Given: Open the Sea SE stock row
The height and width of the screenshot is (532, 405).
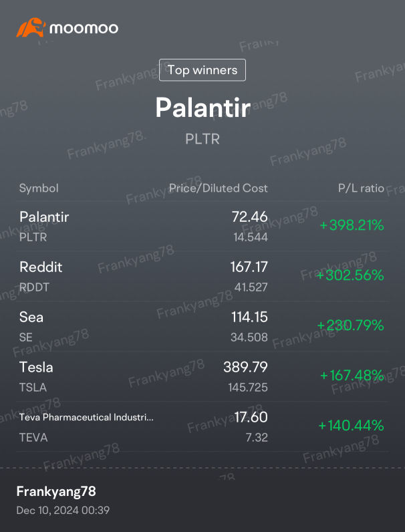Looking at the screenshot, I should coord(202,326).
